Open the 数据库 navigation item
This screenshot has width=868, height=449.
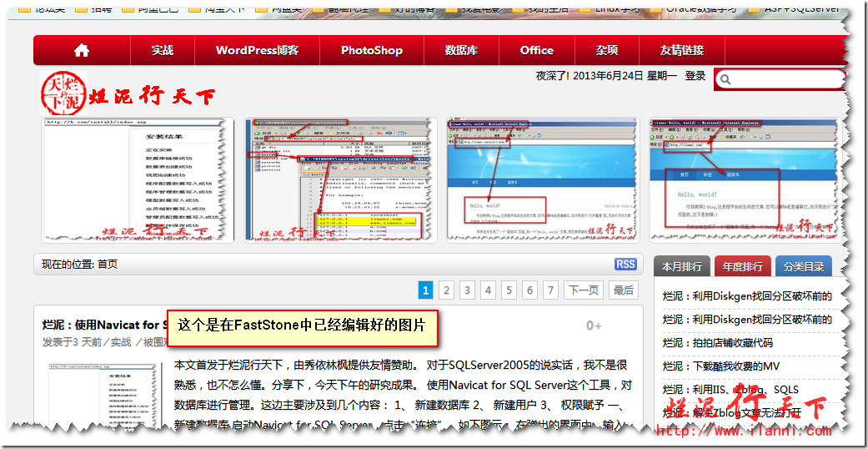[x=461, y=50]
